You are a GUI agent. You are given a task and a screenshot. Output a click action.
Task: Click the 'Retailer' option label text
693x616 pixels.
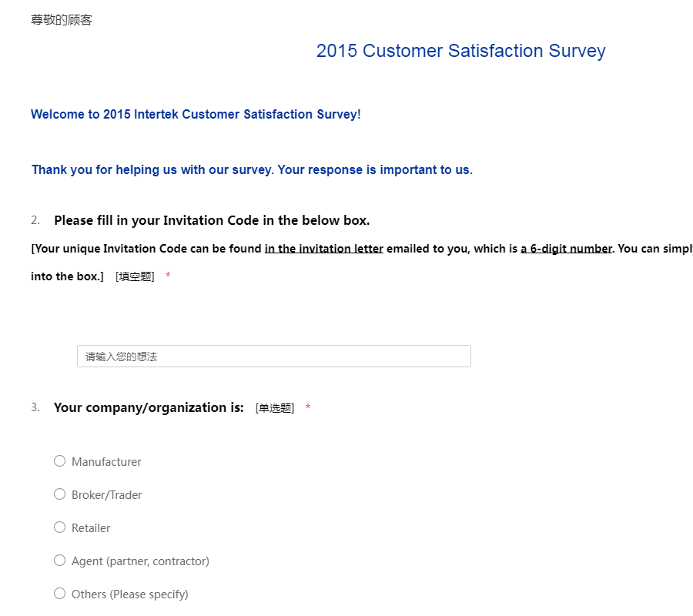pyautogui.click(x=91, y=528)
